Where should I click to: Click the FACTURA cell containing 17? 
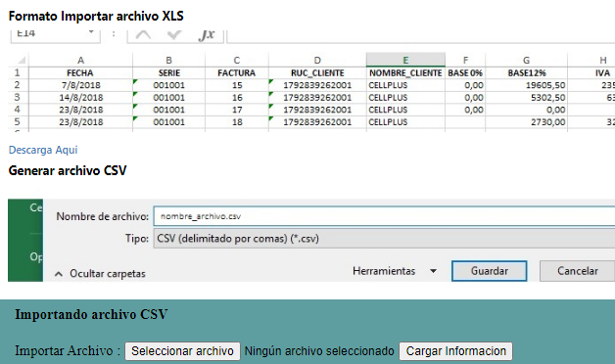237,110
